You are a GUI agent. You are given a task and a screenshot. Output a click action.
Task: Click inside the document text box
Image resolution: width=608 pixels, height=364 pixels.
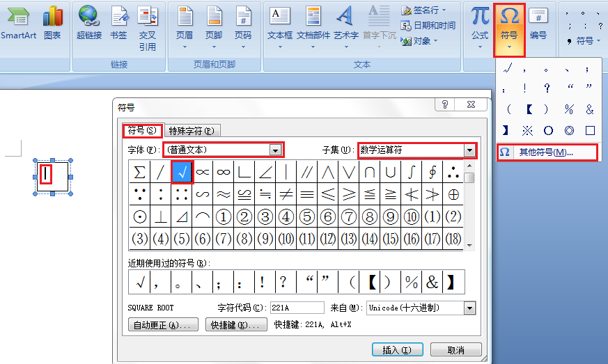pyautogui.click(x=53, y=177)
